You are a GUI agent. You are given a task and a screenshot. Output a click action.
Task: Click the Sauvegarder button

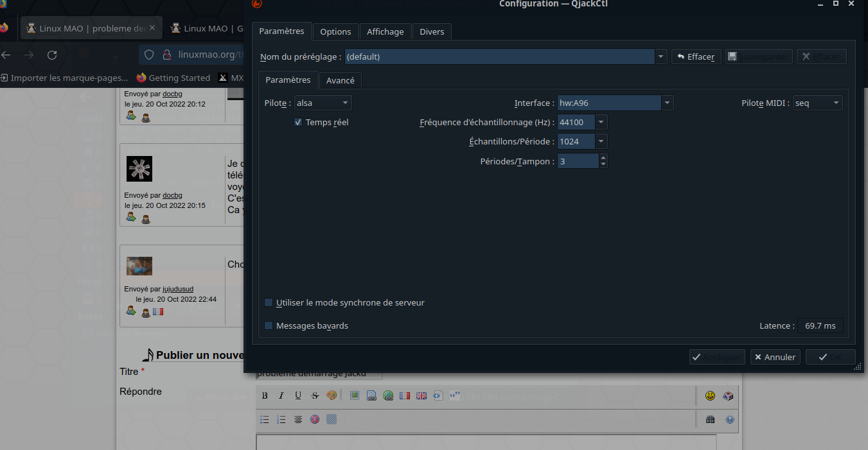click(759, 56)
